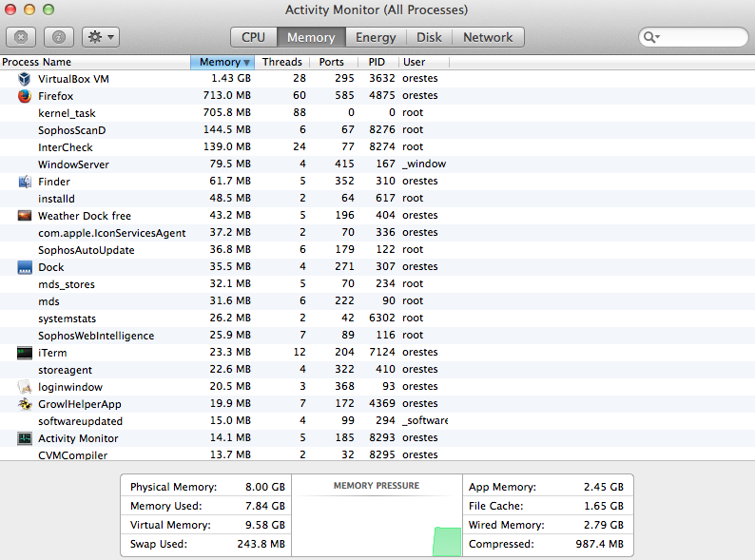Select the InterCheck process
The width and height of the screenshot is (755, 560).
pos(377,147)
